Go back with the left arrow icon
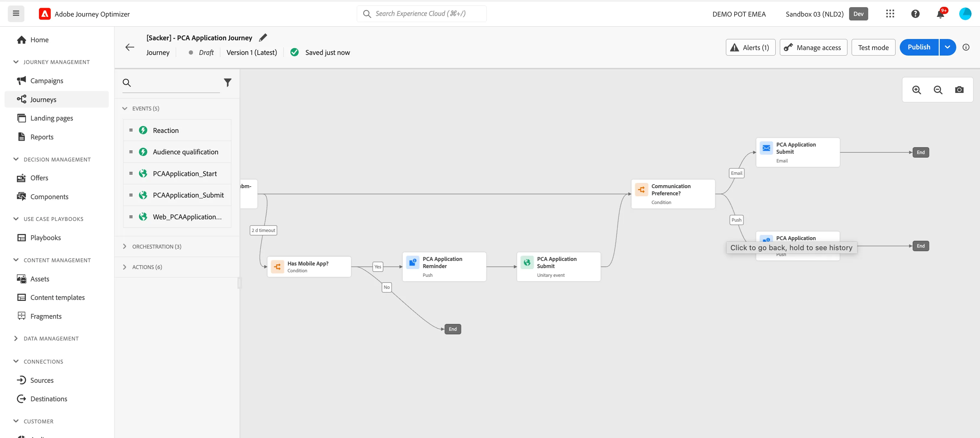The width and height of the screenshot is (980, 438). tap(130, 47)
